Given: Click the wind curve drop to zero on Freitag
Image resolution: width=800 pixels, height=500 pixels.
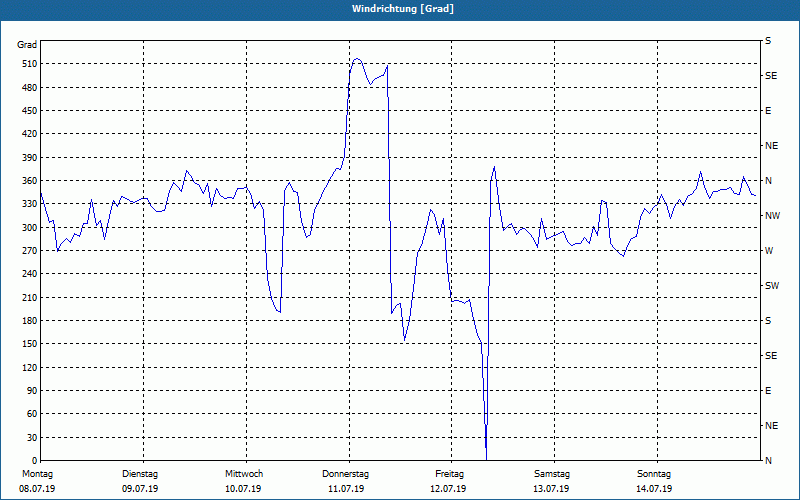Looking at the screenshot, I should [x=486, y=458].
